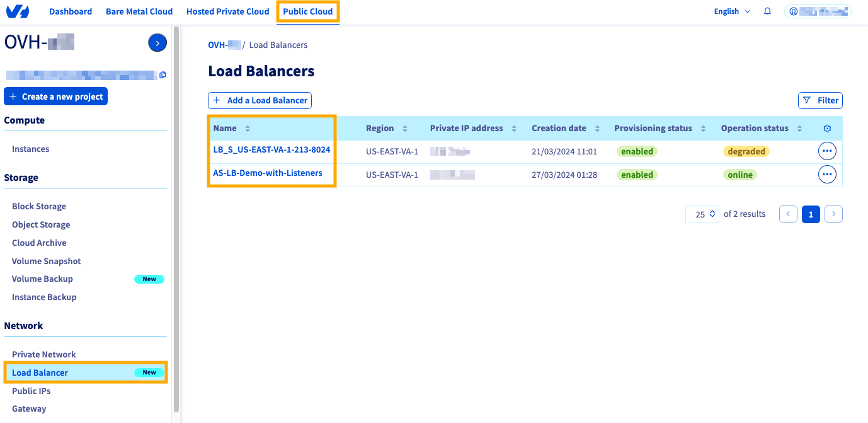
Task: Go to next page using pagination arrow
Action: coord(833,214)
